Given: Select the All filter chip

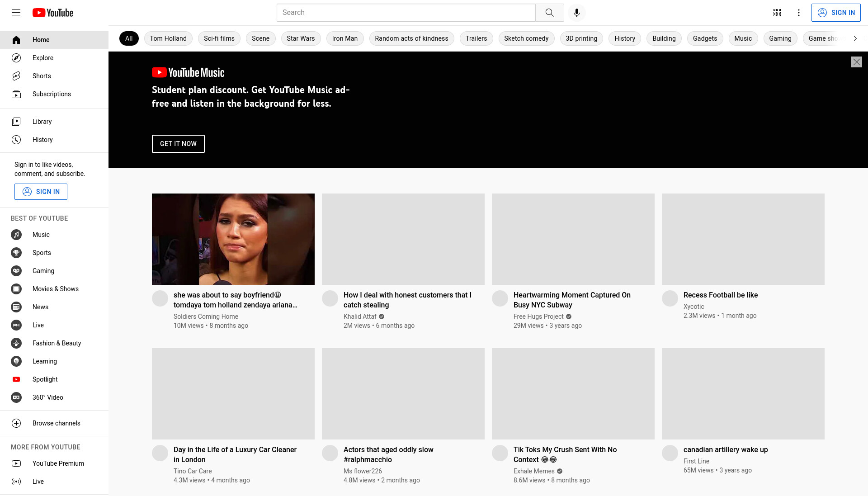Looking at the screenshot, I should point(129,38).
